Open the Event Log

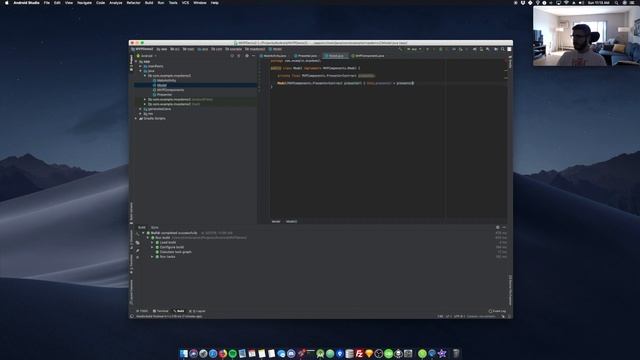click(497, 311)
